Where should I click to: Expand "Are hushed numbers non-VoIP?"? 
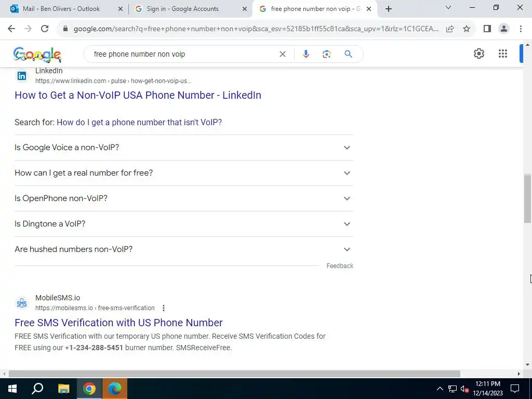pyautogui.click(x=184, y=249)
